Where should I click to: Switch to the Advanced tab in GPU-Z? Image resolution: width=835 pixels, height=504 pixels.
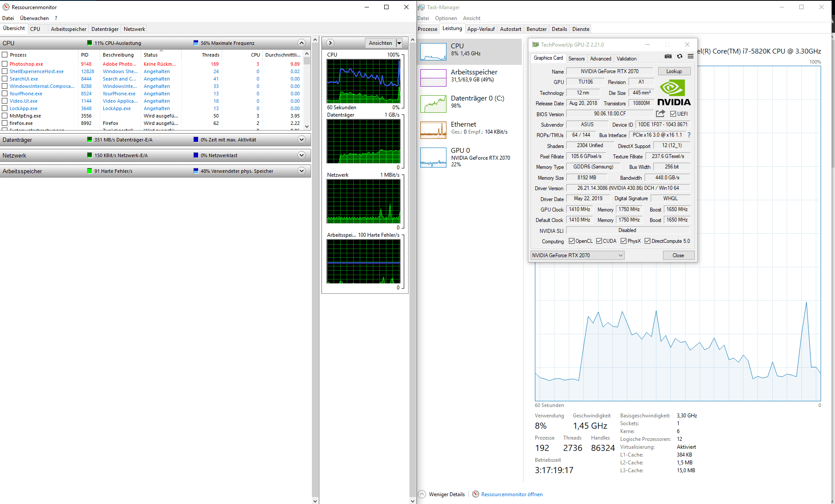click(x=601, y=59)
